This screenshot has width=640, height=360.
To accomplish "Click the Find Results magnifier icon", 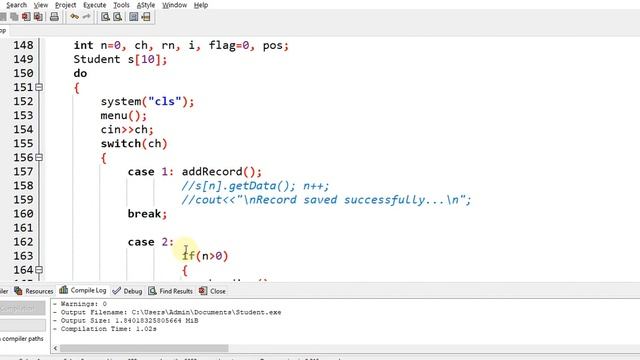I will click(152, 291).
